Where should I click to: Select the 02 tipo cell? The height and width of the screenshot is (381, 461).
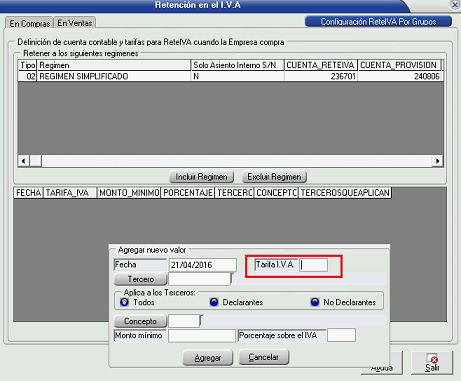(x=28, y=76)
